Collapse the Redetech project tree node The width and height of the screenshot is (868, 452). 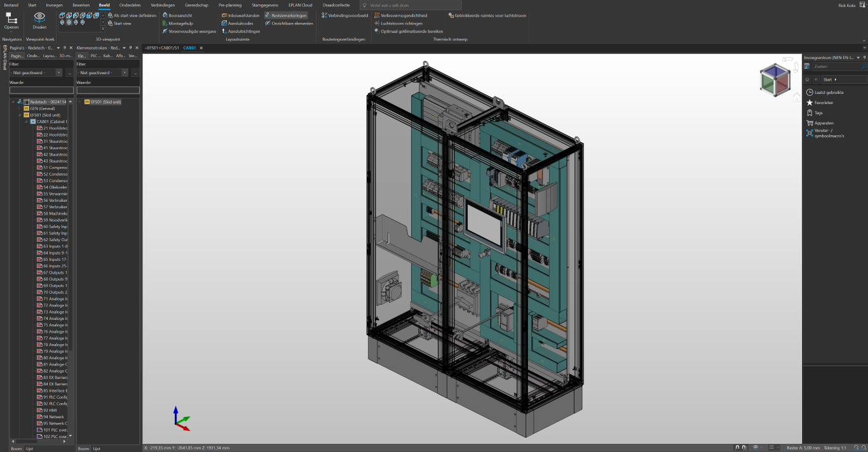click(x=13, y=102)
